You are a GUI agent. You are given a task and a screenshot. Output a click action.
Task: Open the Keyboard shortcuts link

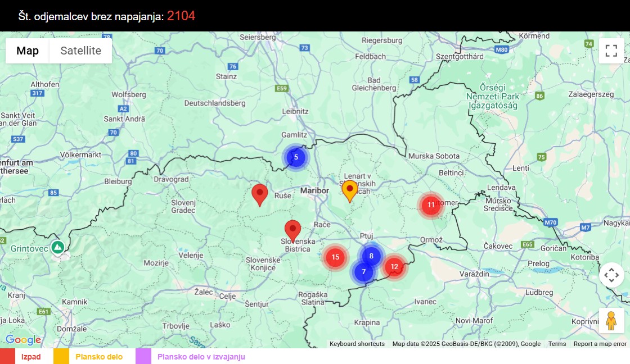(x=355, y=344)
